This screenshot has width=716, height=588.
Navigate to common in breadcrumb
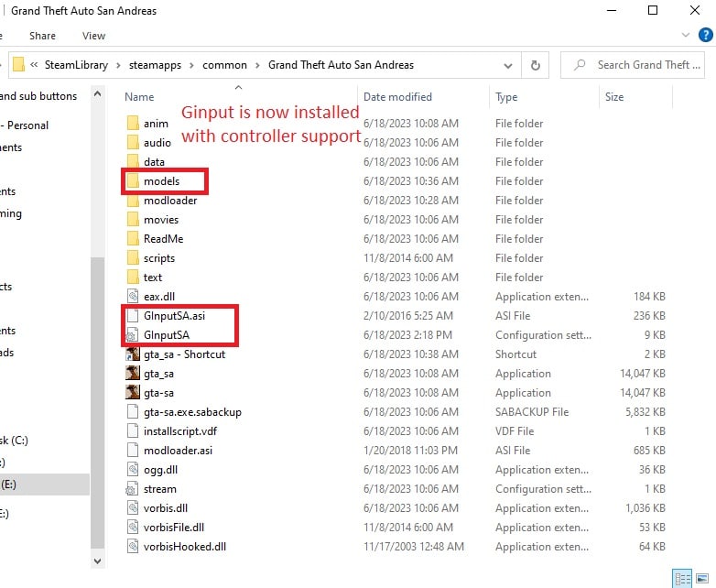[224, 65]
